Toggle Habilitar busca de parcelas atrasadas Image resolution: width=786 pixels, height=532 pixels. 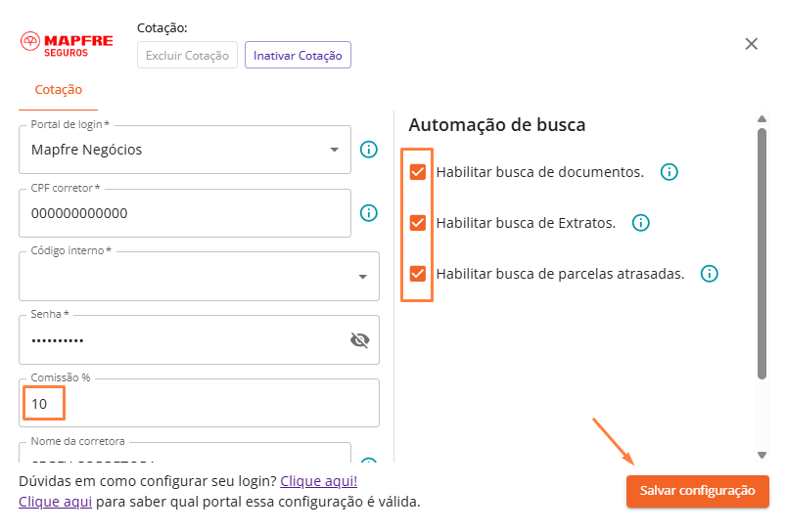418,274
